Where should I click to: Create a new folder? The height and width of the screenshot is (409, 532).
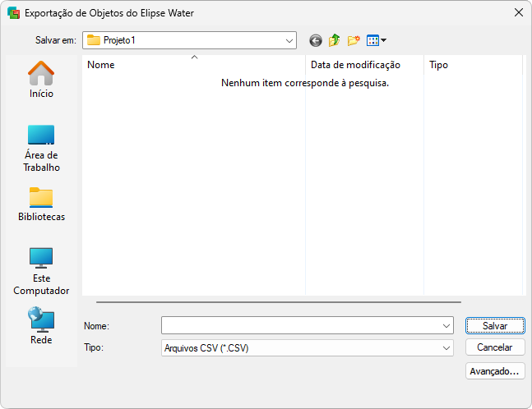354,40
